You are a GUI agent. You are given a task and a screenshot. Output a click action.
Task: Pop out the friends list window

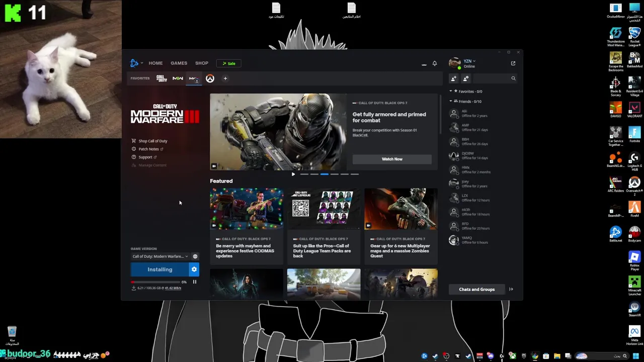coord(513,63)
